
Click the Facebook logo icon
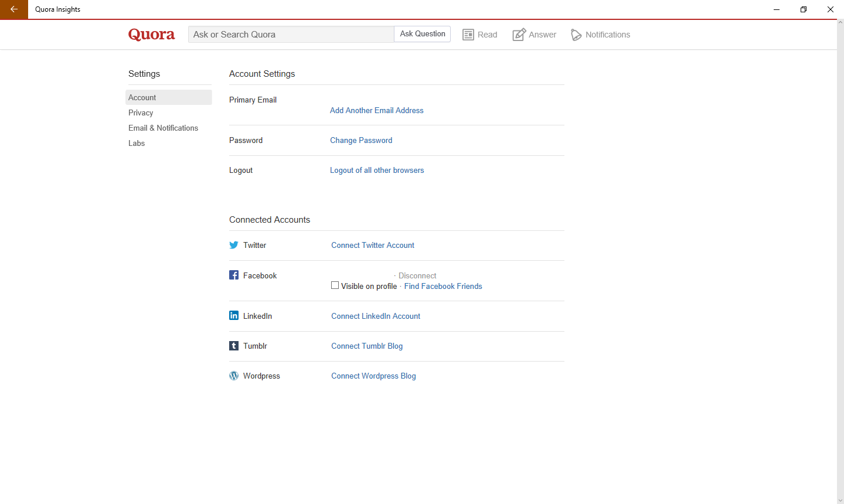(x=234, y=275)
